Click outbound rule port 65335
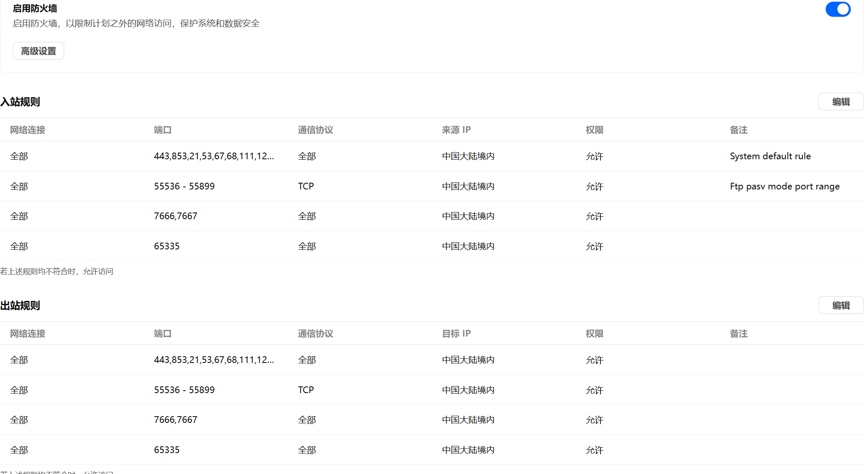The width and height of the screenshot is (868, 474). 166,450
